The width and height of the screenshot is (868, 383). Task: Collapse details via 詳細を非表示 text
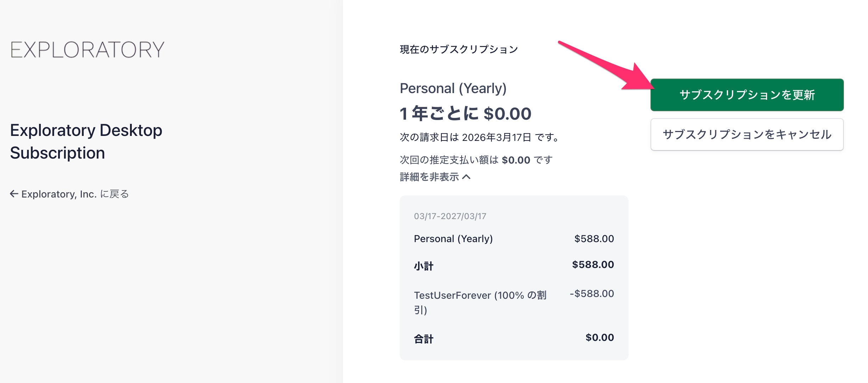(429, 177)
